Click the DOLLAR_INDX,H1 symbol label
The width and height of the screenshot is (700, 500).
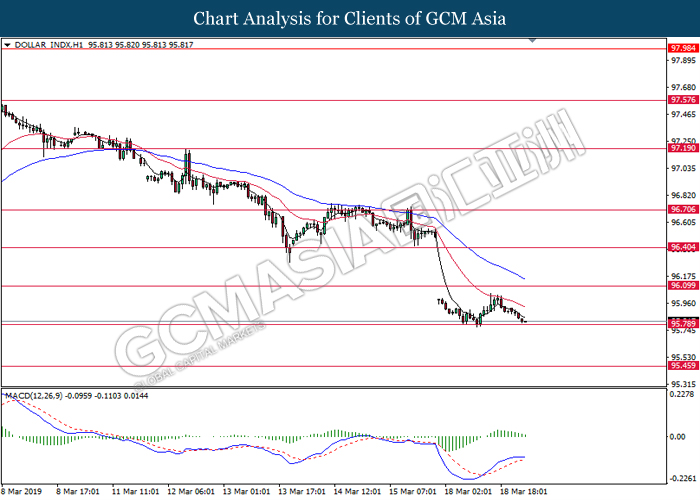coord(49,45)
